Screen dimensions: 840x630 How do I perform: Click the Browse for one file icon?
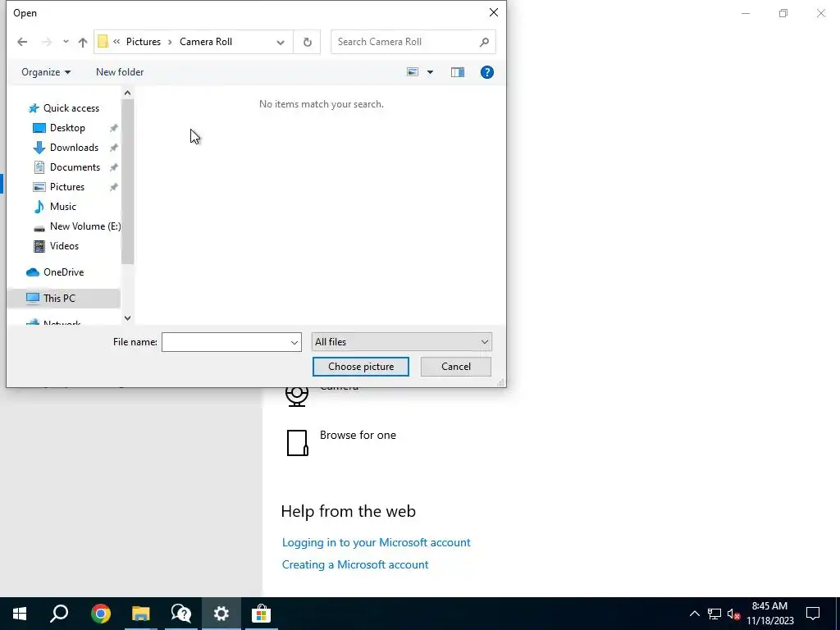[x=297, y=443]
